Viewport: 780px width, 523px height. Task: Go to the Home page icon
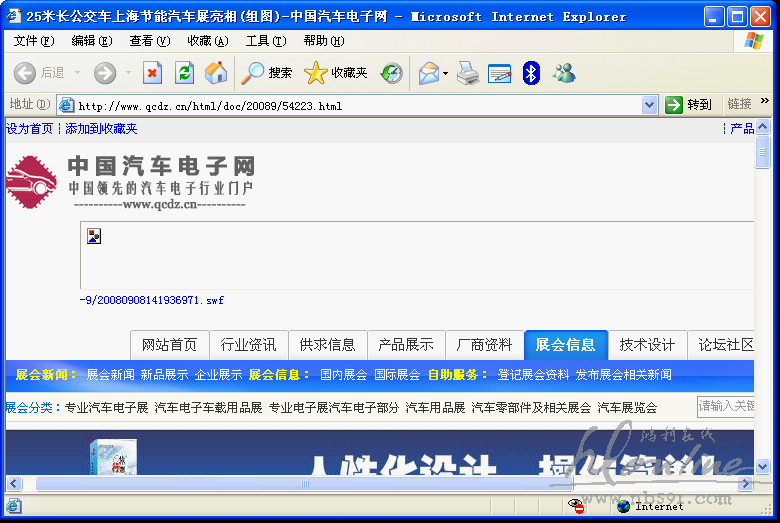click(x=216, y=73)
